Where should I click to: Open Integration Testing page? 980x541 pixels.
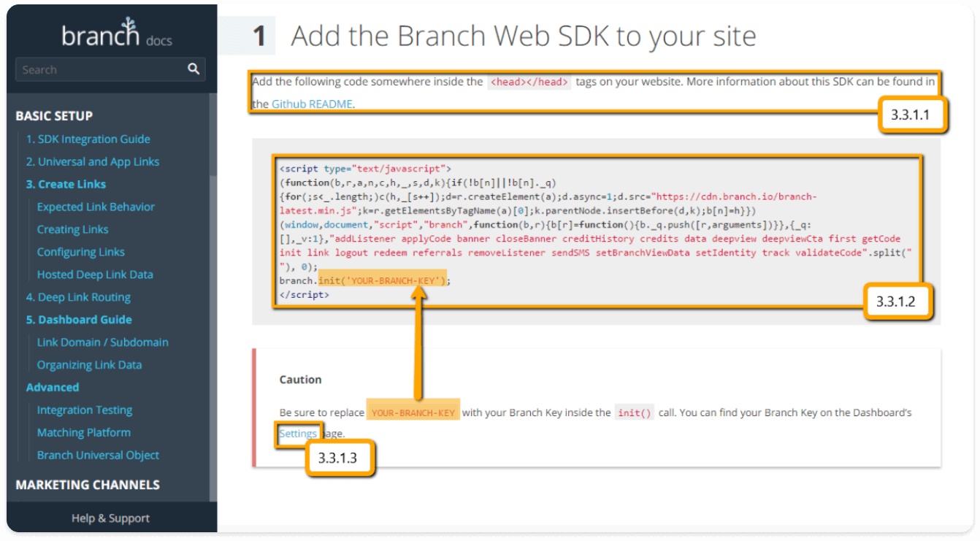(85, 410)
